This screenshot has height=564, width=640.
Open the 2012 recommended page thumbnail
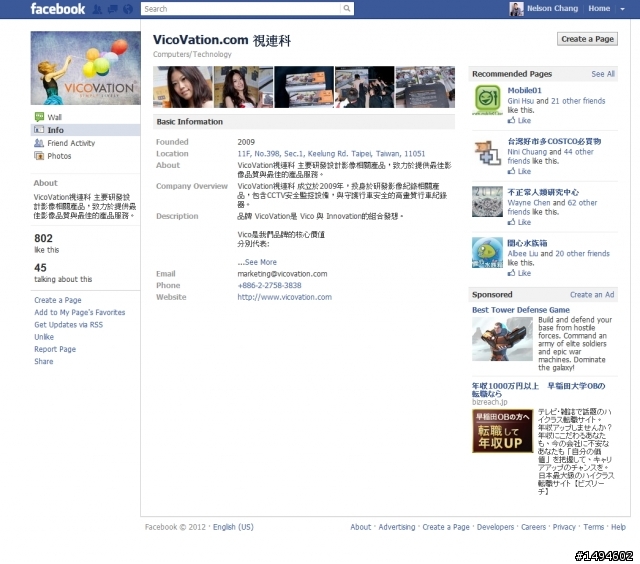(x=487, y=202)
